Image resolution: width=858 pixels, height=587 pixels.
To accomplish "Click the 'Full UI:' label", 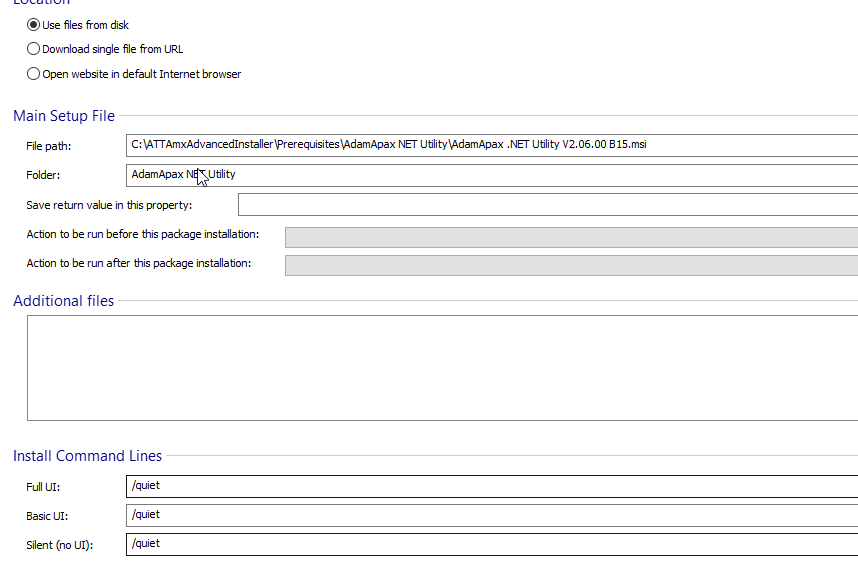I will tap(46, 487).
